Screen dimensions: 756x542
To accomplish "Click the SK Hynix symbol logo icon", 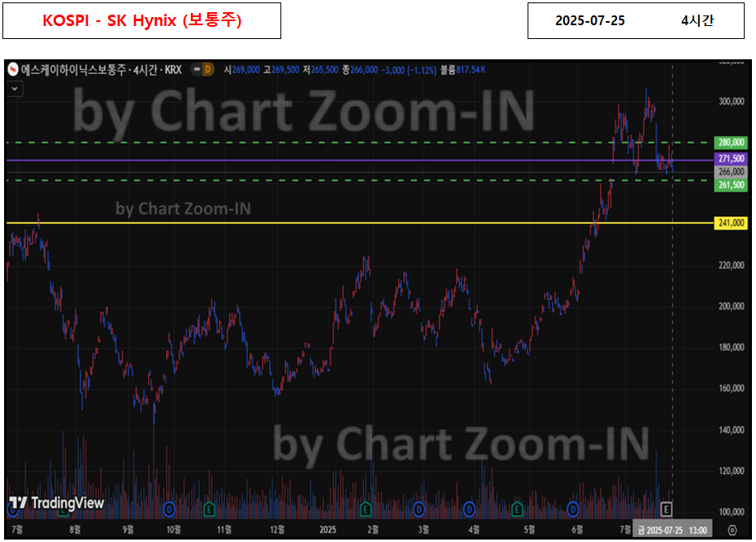I will [x=13, y=70].
